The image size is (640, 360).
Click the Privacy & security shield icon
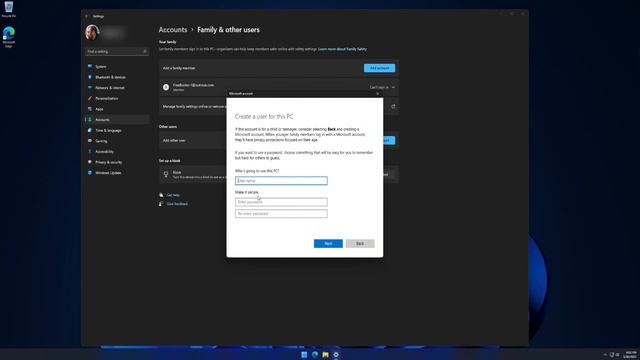click(90, 162)
